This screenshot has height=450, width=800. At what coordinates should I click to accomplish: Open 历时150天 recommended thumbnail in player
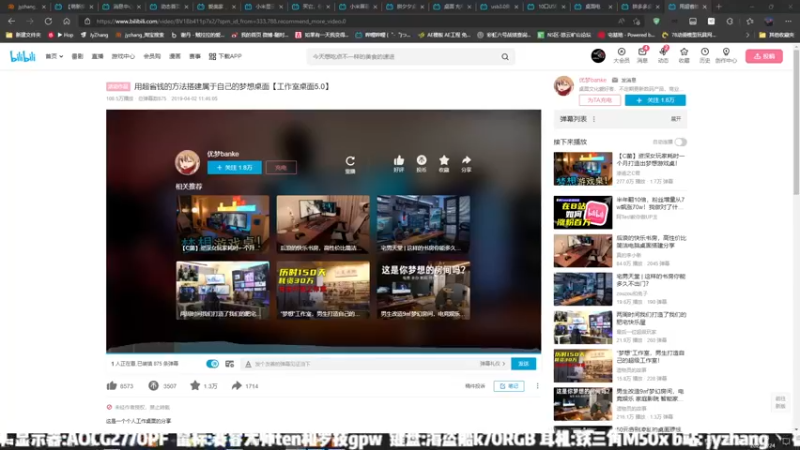coord(323,290)
